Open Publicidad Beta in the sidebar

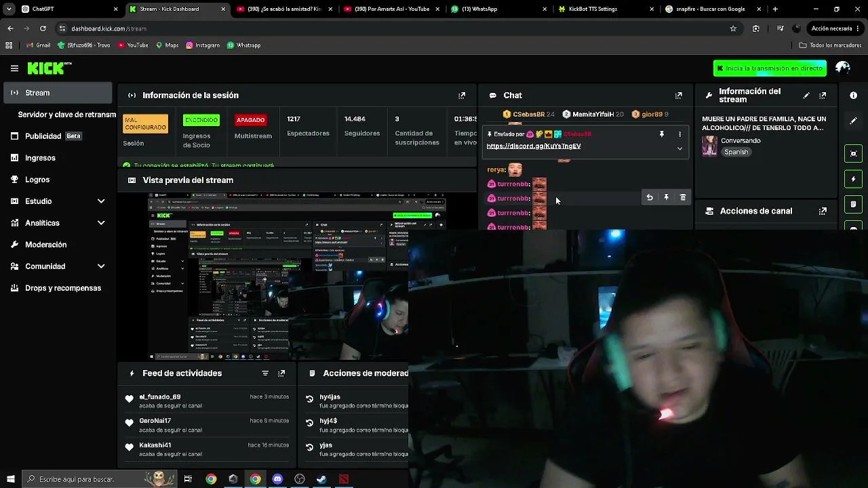58,136
